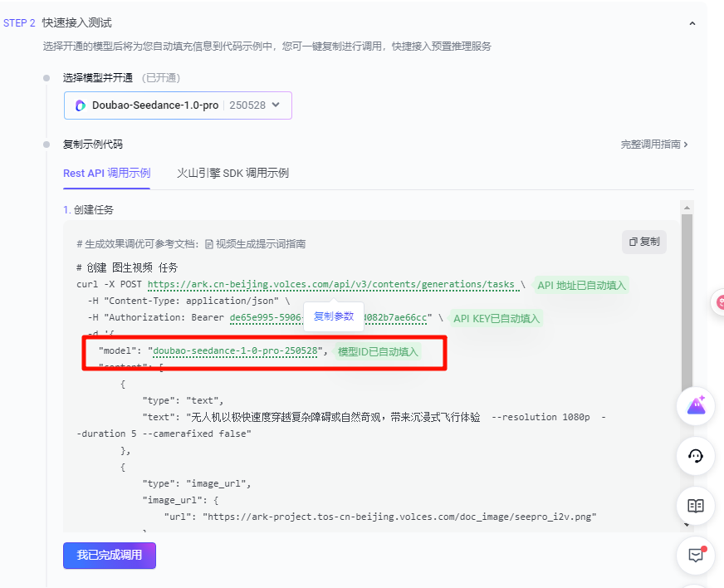The image size is (724, 588).
Task: Switch to 火山引擎 SDK 调用示例 tab
Action: (x=232, y=173)
